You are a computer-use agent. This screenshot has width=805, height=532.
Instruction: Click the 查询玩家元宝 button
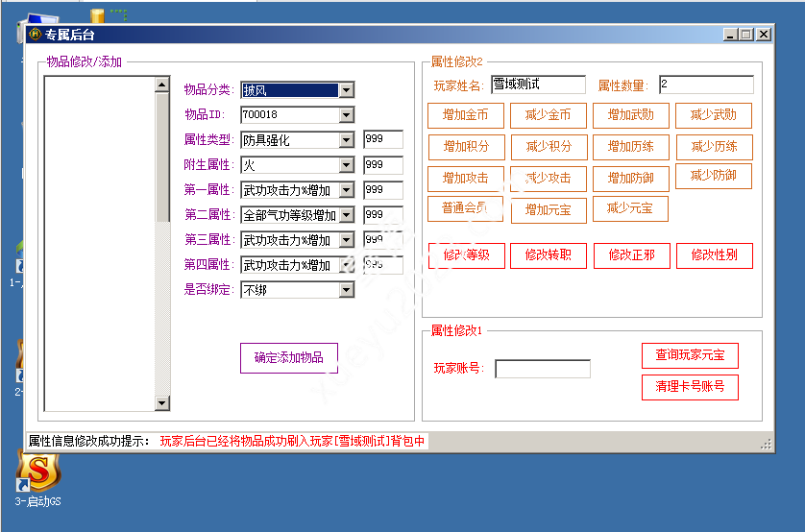pyautogui.click(x=690, y=355)
